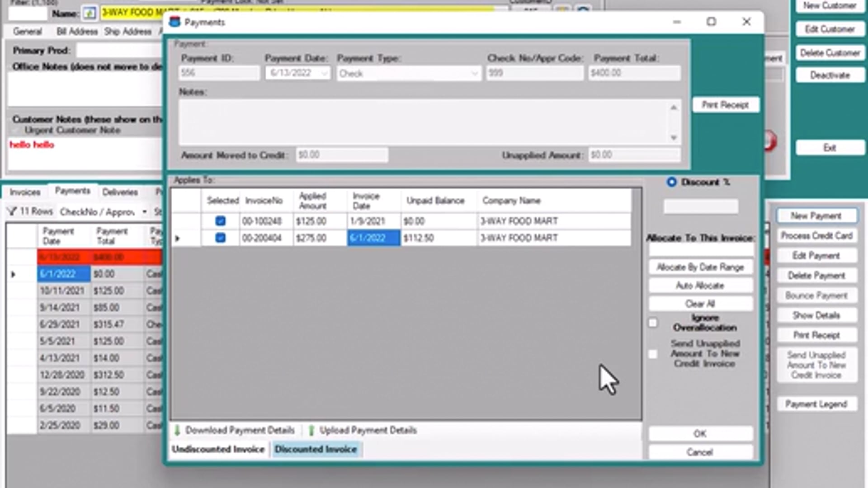
Task: Click the Auto Allocate button
Action: [x=700, y=286]
